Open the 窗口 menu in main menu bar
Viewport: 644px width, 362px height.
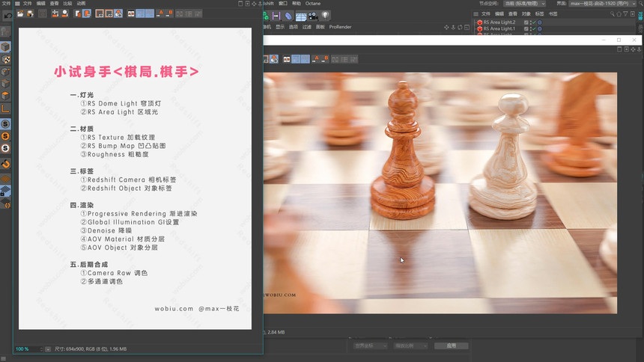click(x=283, y=3)
